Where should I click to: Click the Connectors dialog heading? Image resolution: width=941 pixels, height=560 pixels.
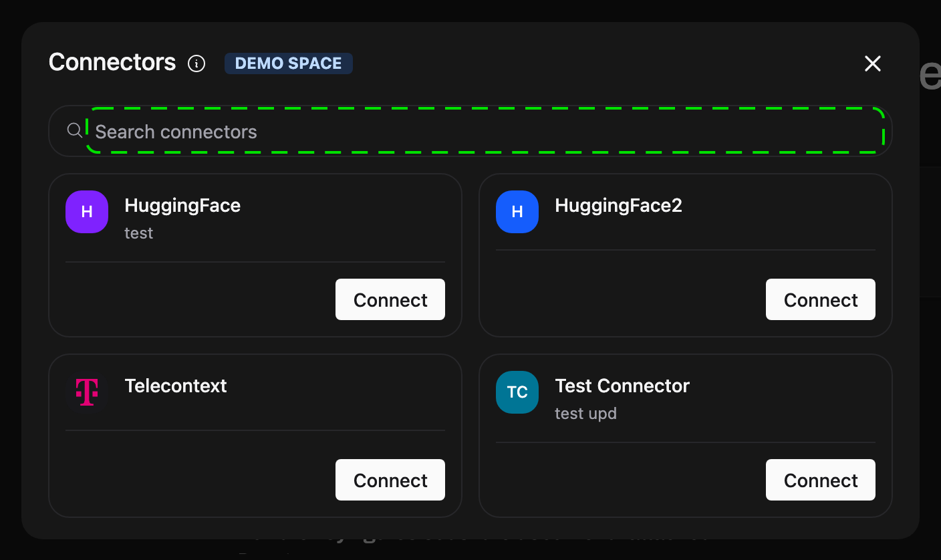pyautogui.click(x=112, y=62)
